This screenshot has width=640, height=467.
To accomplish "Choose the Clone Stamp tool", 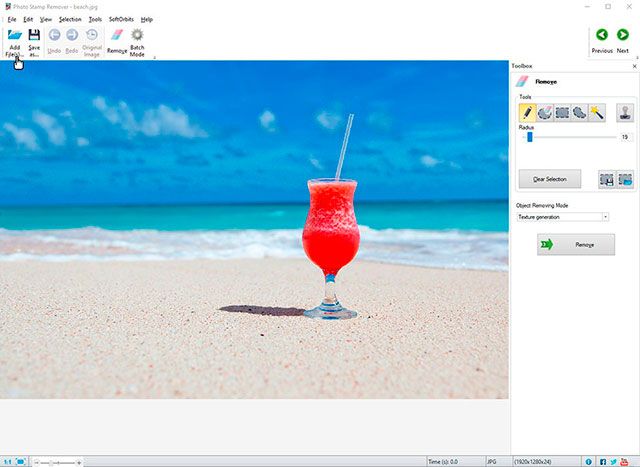I will click(x=625, y=113).
